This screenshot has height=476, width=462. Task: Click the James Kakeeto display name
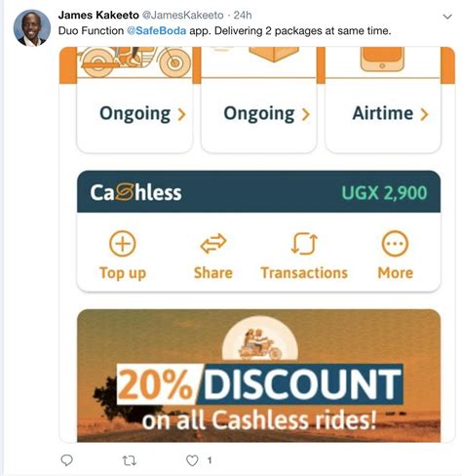(x=98, y=15)
